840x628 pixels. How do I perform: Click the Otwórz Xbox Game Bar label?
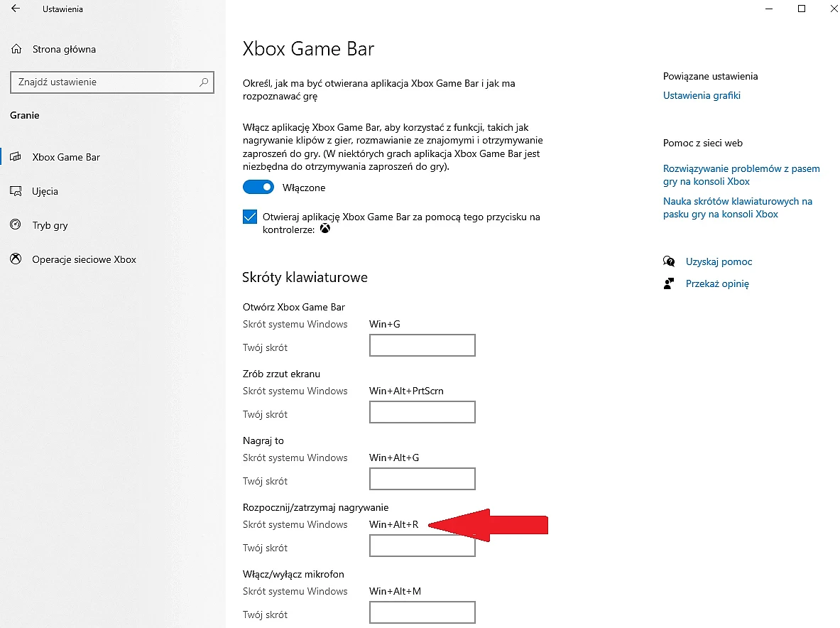(293, 307)
